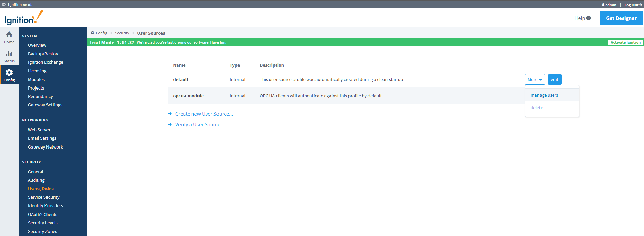644x236 pixels.
Task: Click the Get Designer button
Action: [621, 18]
